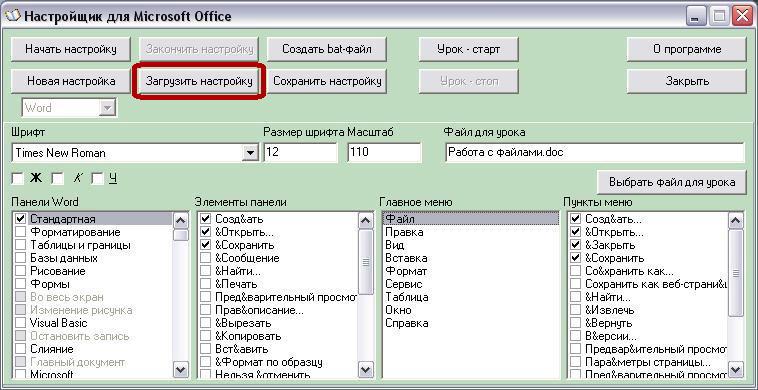
Task: Select 'Правка' in Главное меню list
Action: coord(470,232)
